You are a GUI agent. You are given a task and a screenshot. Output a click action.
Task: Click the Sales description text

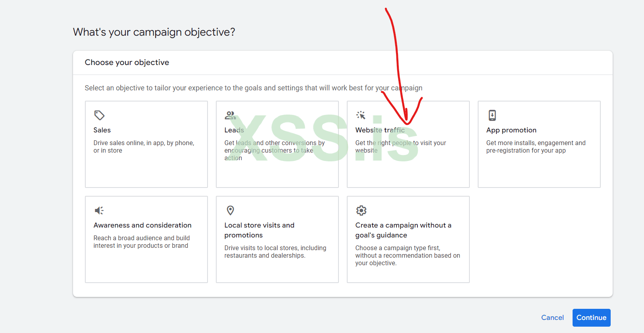pos(144,147)
